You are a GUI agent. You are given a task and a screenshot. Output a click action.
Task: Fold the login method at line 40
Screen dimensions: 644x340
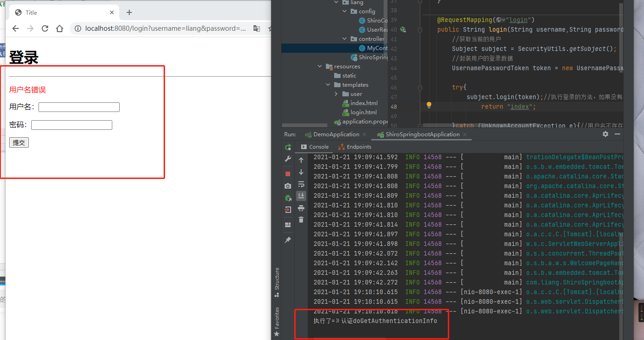419,30
